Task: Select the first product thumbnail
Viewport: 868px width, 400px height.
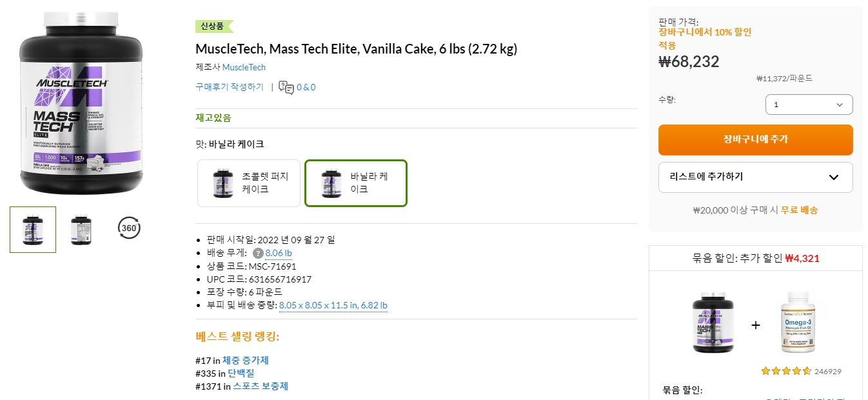Action: [x=32, y=229]
